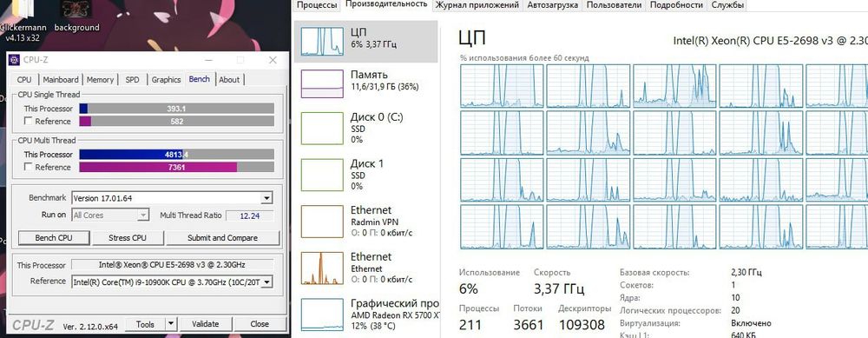This screenshot has width=868, height=338.
Task: Click the Виртуализация Включено value
Action: pos(751,323)
